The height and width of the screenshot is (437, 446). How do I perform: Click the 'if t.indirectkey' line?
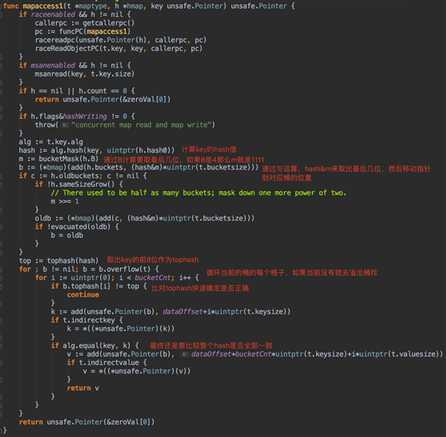(87, 320)
